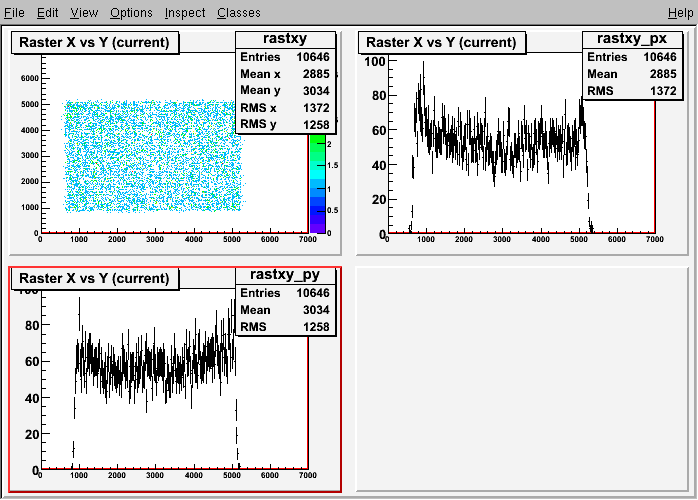Click the Y axis of the rastxy scatter plot
The width and height of the screenshot is (698, 500).
click(41, 145)
